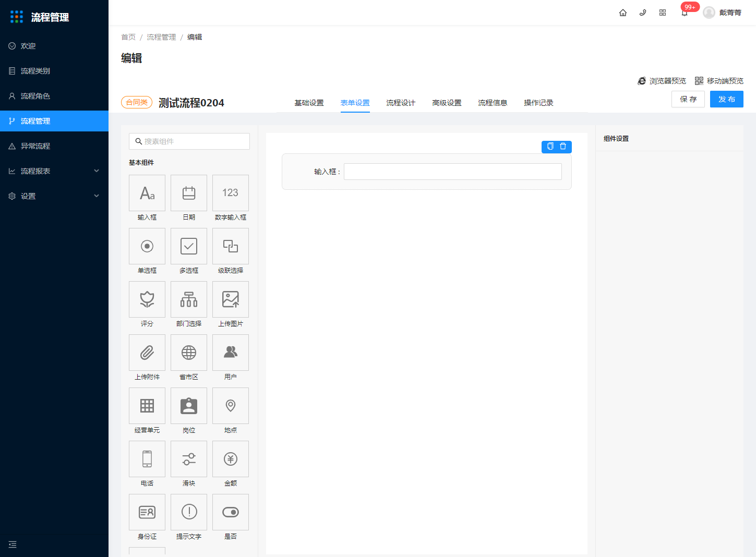756x557 pixels.
Task: Click the 合同类 category tag
Action: (137, 102)
